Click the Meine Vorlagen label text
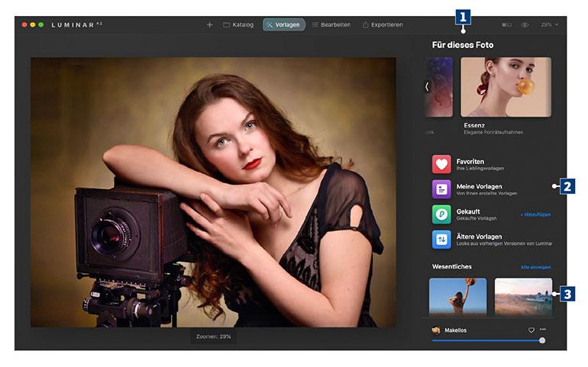Viewport: 588px width, 367px height. point(480,186)
